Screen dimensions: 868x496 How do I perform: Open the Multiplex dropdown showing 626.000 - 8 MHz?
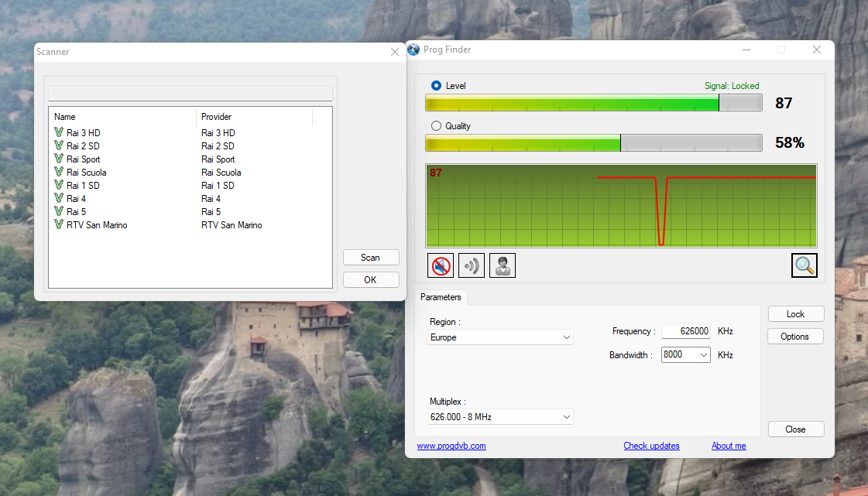pos(500,417)
